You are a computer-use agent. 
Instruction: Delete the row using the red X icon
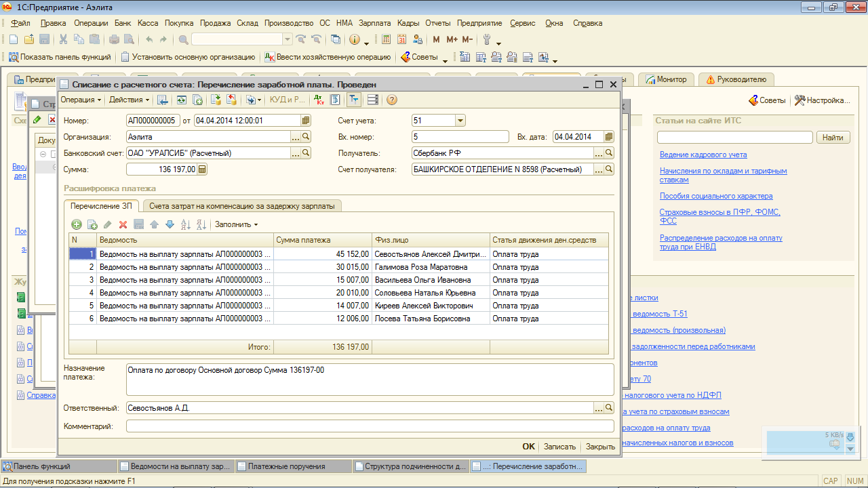click(123, 224)
